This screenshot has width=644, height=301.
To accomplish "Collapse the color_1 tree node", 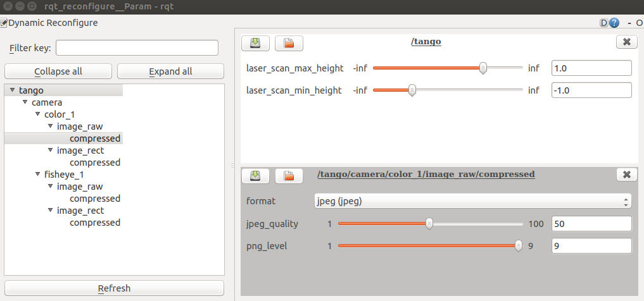I will click(x=37, y=114).
